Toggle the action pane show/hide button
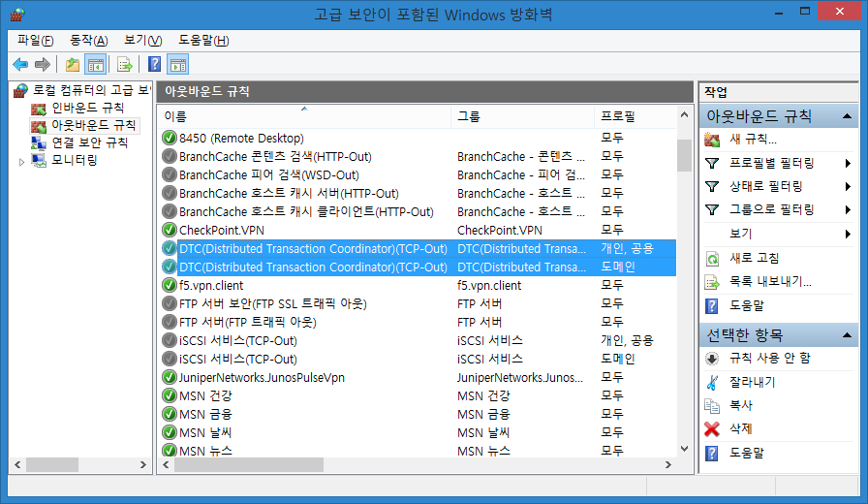 pos(177,65)
